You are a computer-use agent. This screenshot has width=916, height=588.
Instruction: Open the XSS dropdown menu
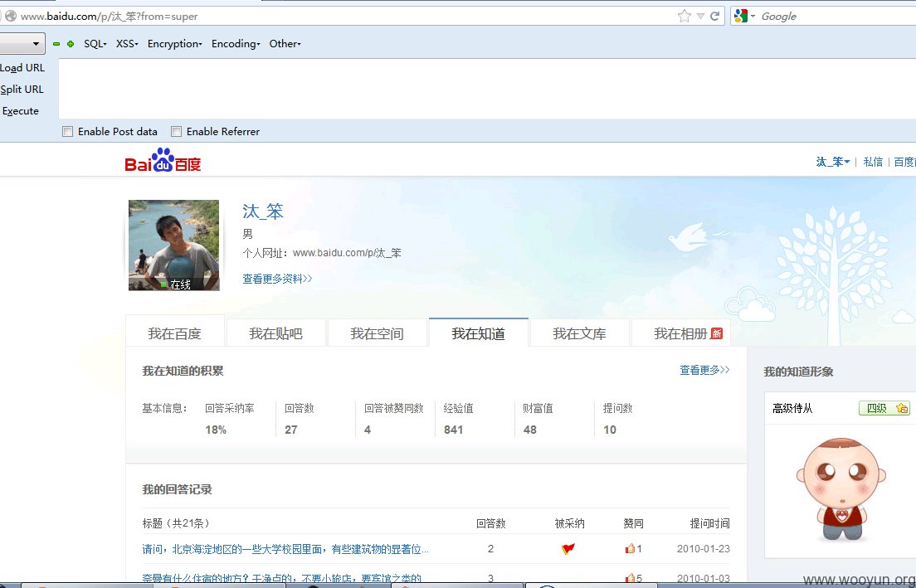(x=127, y=44)
